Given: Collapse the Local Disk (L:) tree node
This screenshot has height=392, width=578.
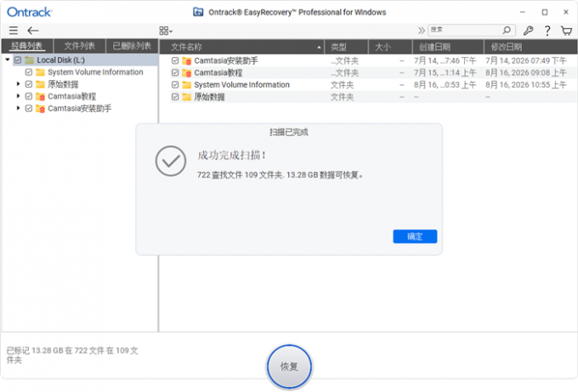Looking at the screenshot, I should [x=8, y=60].
